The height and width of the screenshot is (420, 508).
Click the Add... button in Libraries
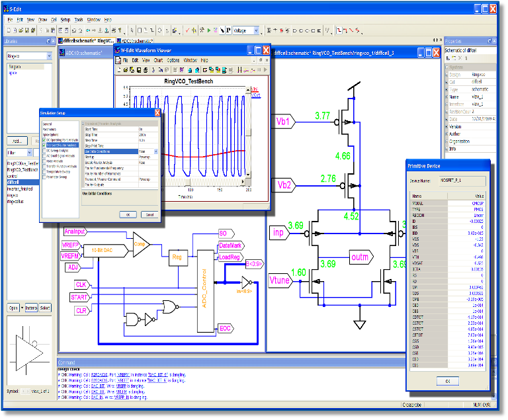(x=17, y=142)
